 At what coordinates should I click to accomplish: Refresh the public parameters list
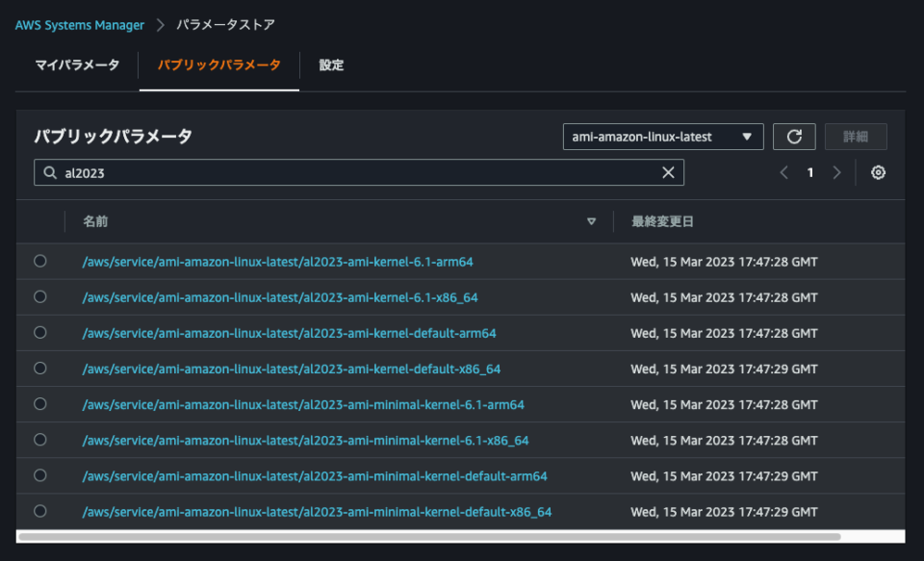click(x=794, y=136)
